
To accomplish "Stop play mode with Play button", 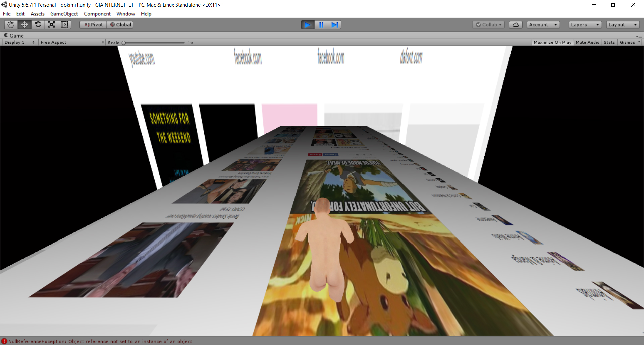I will tap(308, 25).
